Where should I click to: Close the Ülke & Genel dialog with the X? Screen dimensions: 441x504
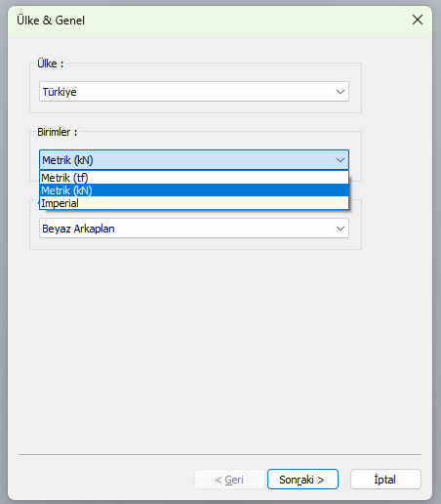418,20
